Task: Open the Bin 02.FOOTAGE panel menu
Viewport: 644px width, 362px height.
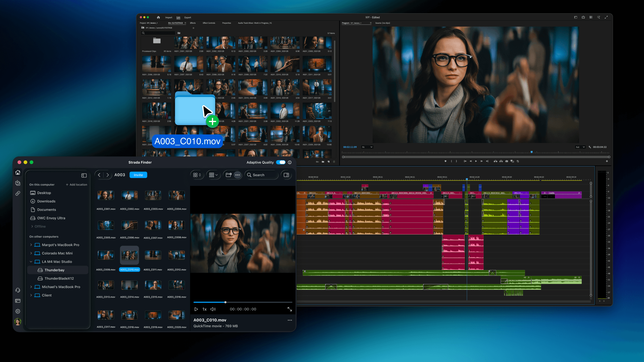Action: pos(185,23)
